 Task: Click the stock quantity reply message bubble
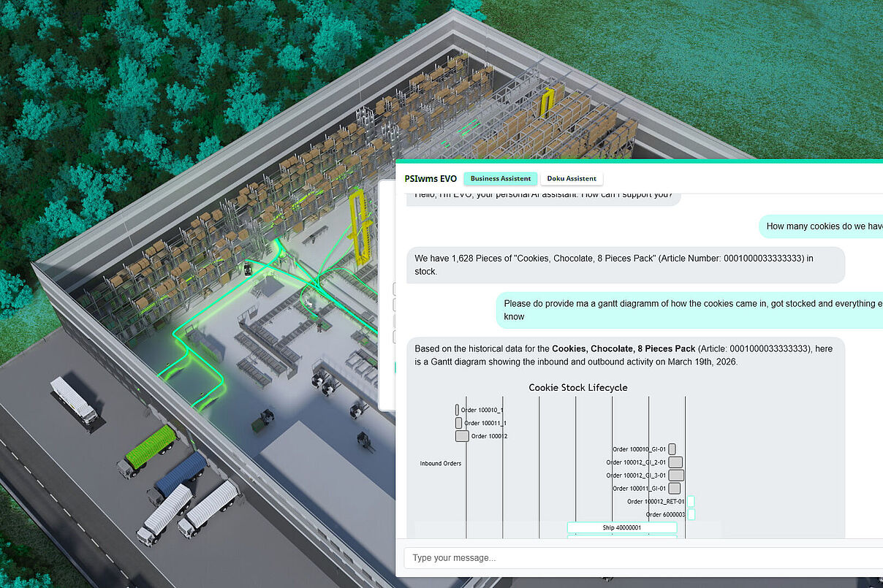(625, 264)
